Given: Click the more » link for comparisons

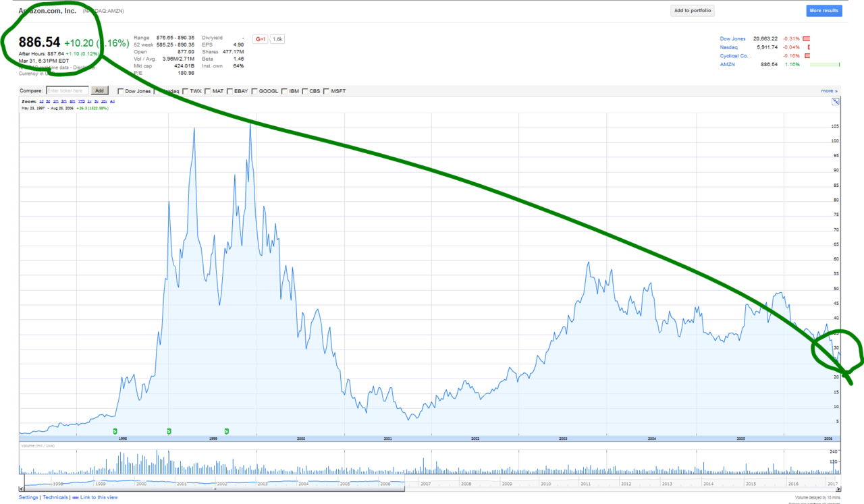Looking at the screenshot, I should point(829,90).
